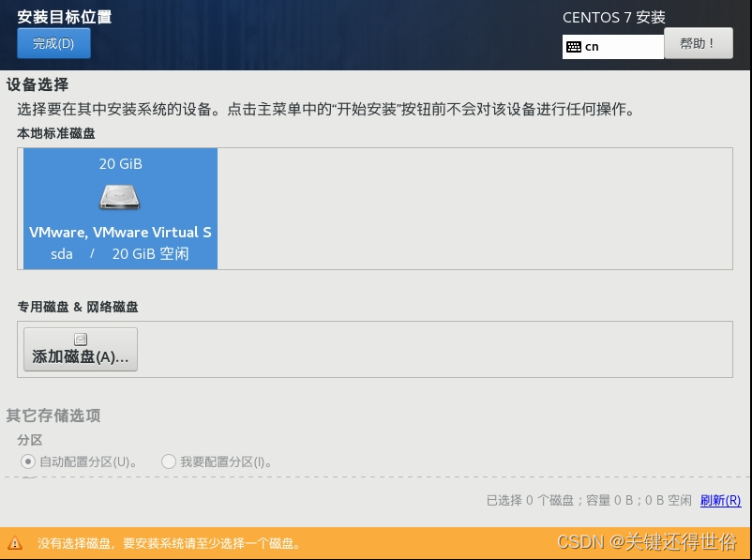Click the 添加磁盘(A)... add disk button
752x560 pixels.
tap(81, 349)
